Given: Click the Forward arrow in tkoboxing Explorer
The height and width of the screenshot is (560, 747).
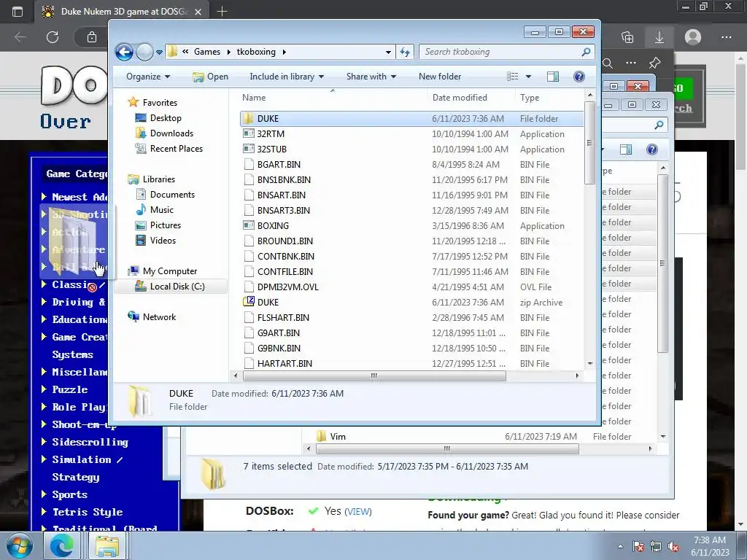Looking at the screenshot, I should coord(144,52).
